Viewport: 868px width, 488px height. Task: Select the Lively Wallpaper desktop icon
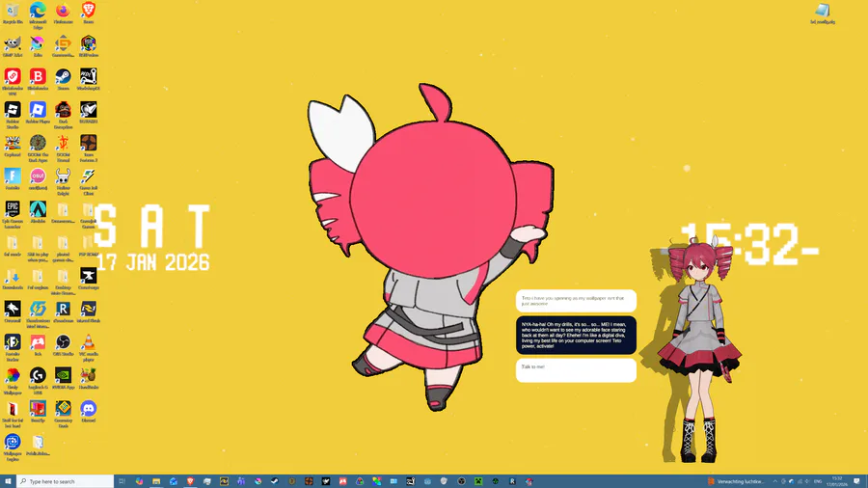click(13, 381)
